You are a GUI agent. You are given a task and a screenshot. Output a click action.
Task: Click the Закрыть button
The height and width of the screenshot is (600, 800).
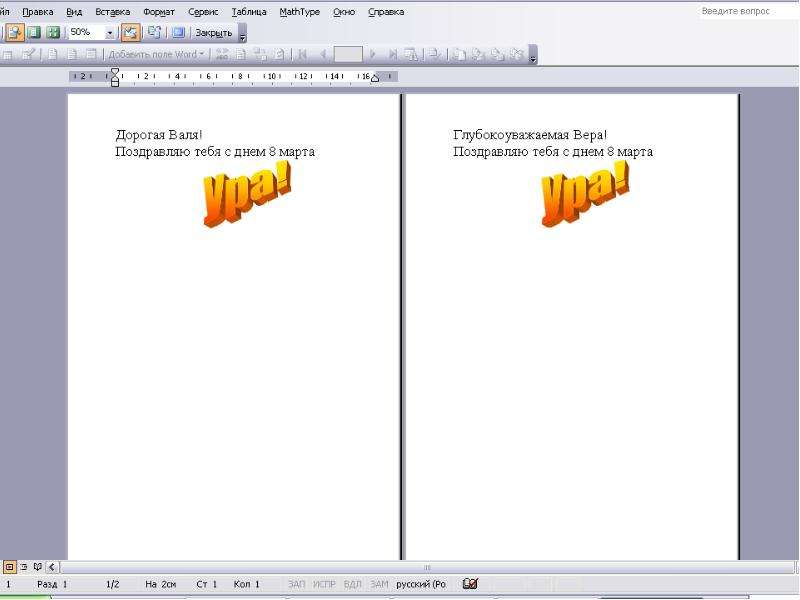pos(214,33)
